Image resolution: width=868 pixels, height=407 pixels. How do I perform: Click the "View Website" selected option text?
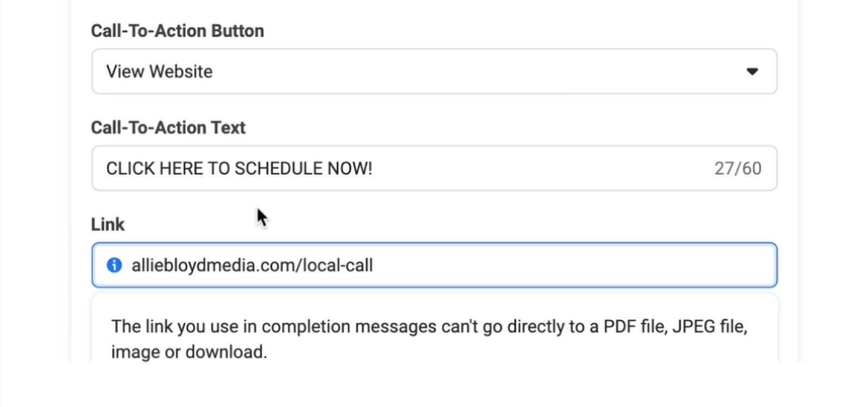(159, 72)
